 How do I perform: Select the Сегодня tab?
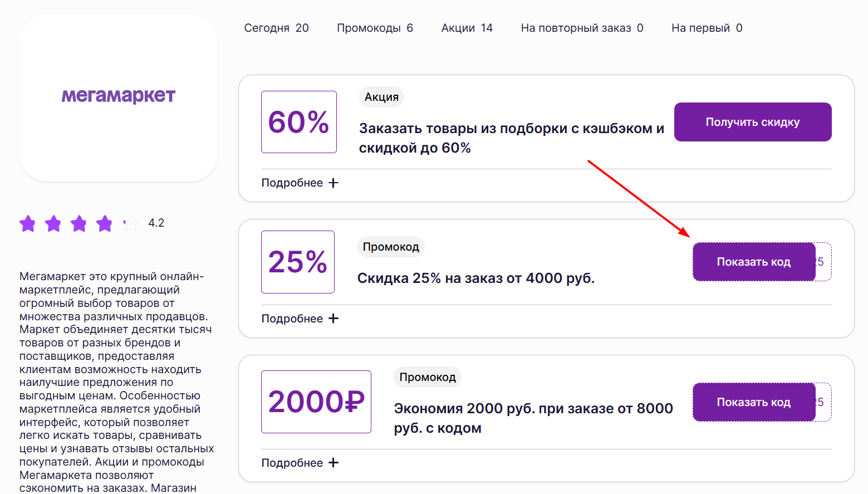[x=276, y=27]
